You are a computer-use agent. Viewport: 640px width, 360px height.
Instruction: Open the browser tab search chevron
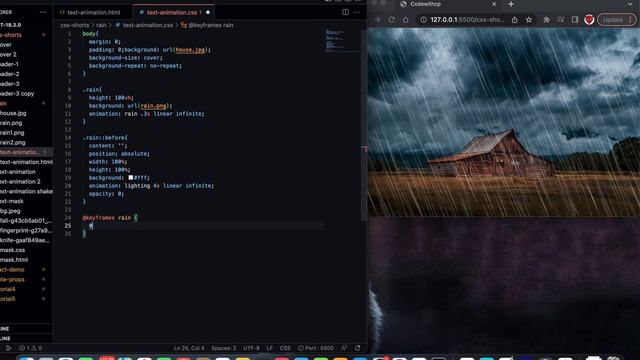point(630,4)
